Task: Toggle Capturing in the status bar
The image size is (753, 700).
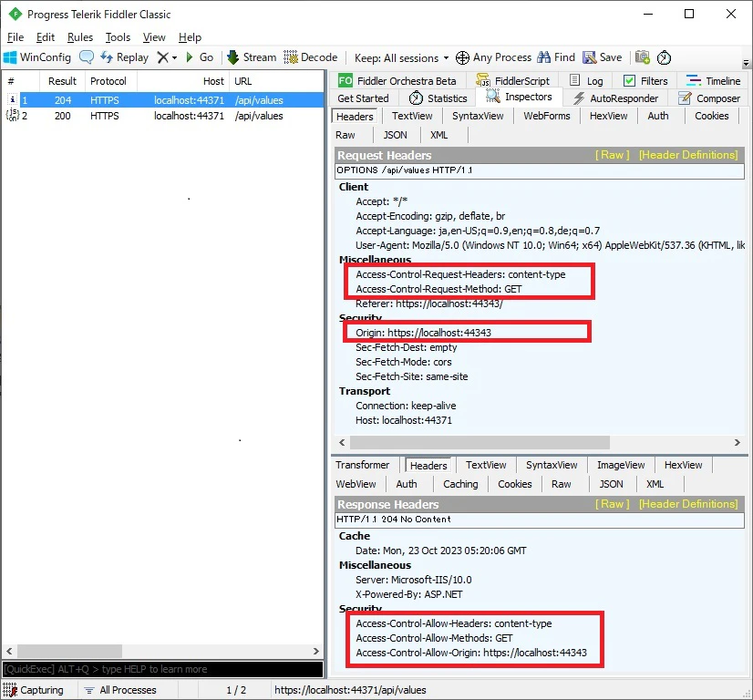Action: [x=33, y=690]
